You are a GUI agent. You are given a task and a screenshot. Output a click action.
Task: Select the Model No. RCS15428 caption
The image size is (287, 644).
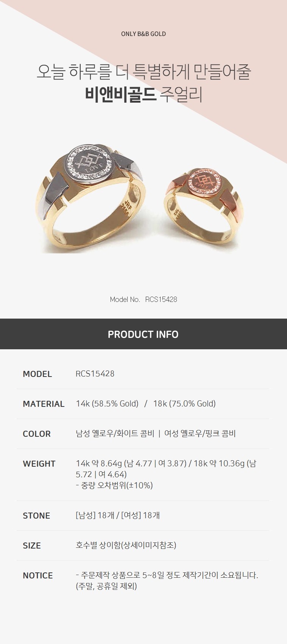[x=143, y=299]
